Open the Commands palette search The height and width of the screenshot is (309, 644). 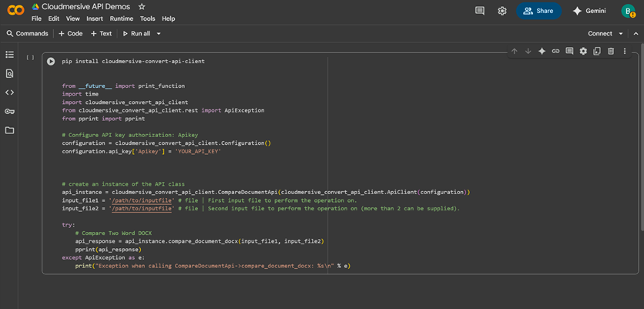click(28, 34)
